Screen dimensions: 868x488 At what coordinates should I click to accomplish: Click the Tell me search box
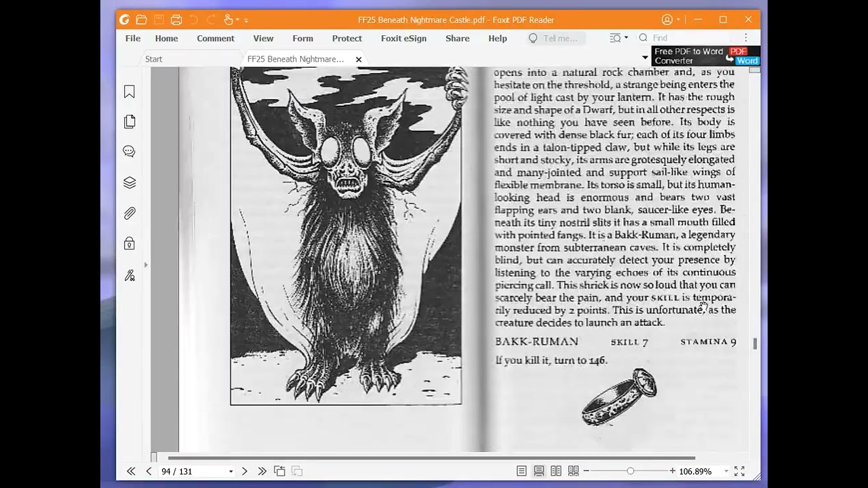click(555, 39)
